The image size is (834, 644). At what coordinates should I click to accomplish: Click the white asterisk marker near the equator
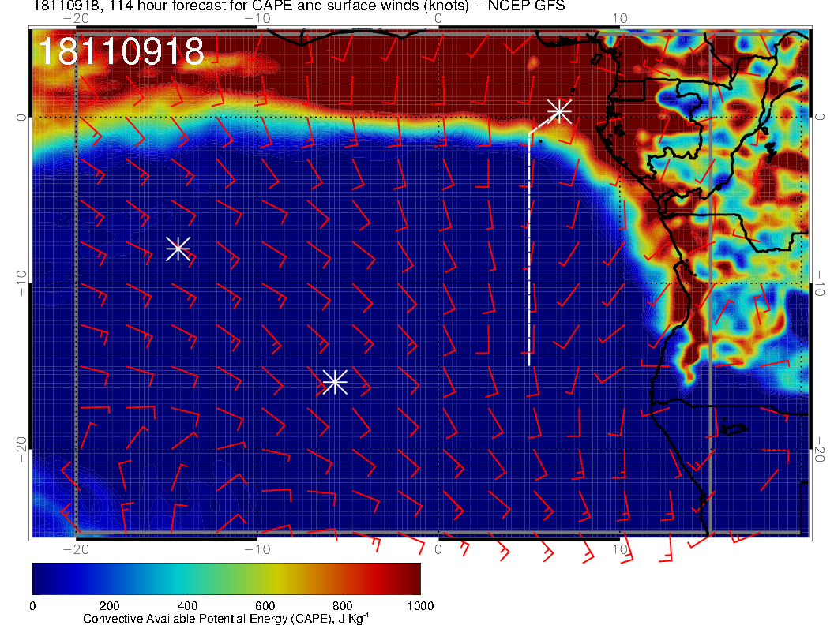click(559, 111)
